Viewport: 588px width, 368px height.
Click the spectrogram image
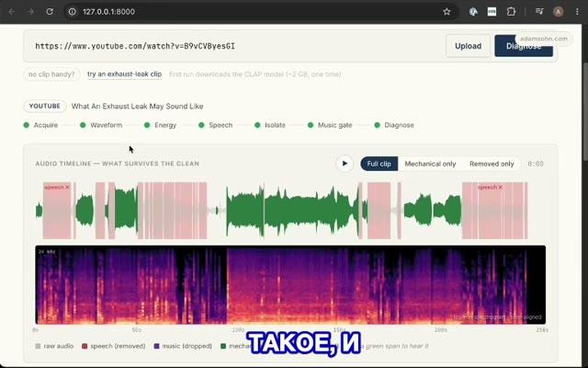click(x=290, y=284)
